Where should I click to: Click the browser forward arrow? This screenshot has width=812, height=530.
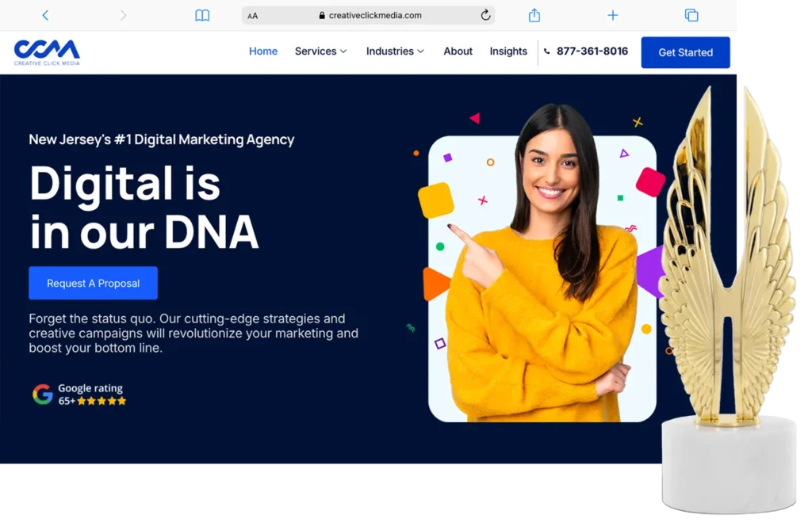[x=123, y=16]
